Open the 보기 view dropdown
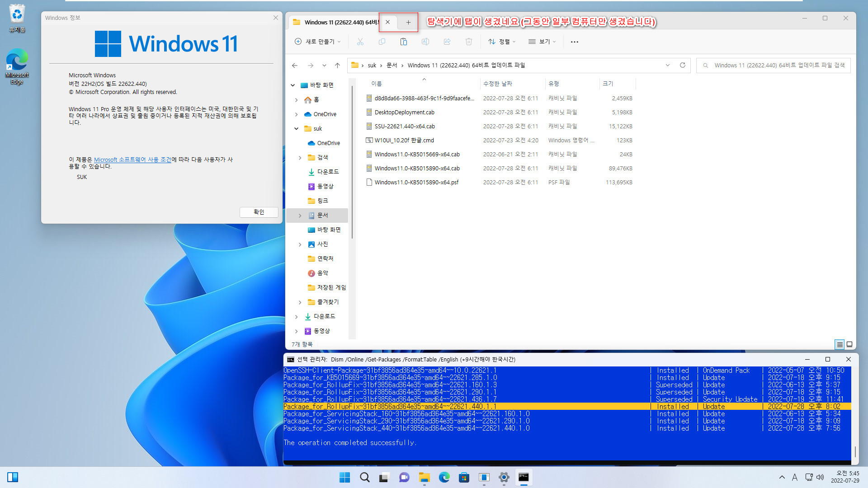Viewport: 868px width, 488px height. click(x=542, y=42)
